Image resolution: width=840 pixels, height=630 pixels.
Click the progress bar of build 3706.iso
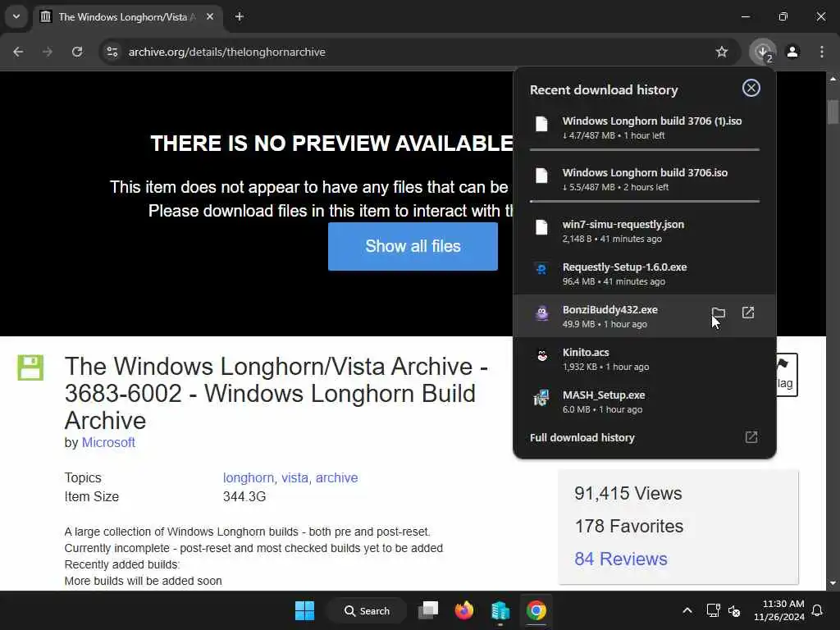(x=645, y=202)
